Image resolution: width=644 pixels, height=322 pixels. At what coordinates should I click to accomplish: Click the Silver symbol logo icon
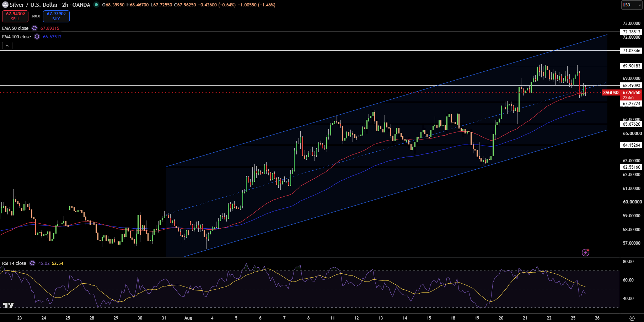5,5
